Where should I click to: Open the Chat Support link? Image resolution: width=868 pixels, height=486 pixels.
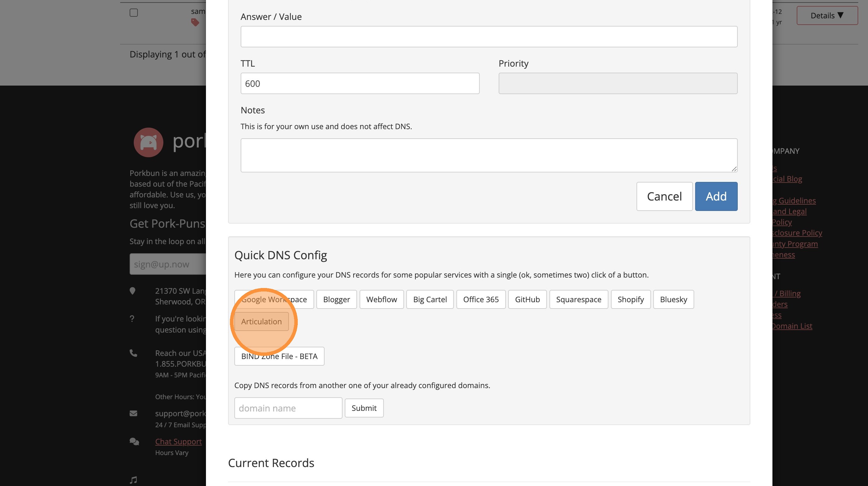pos(178,441)
